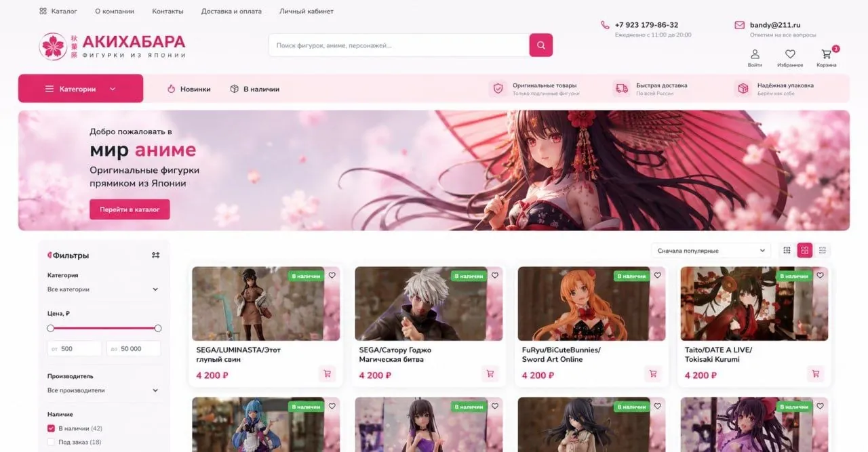Click the envelope icon beside bandy@211.ru
This screenshot has height=452, width=868.
(x=739, y=25)
